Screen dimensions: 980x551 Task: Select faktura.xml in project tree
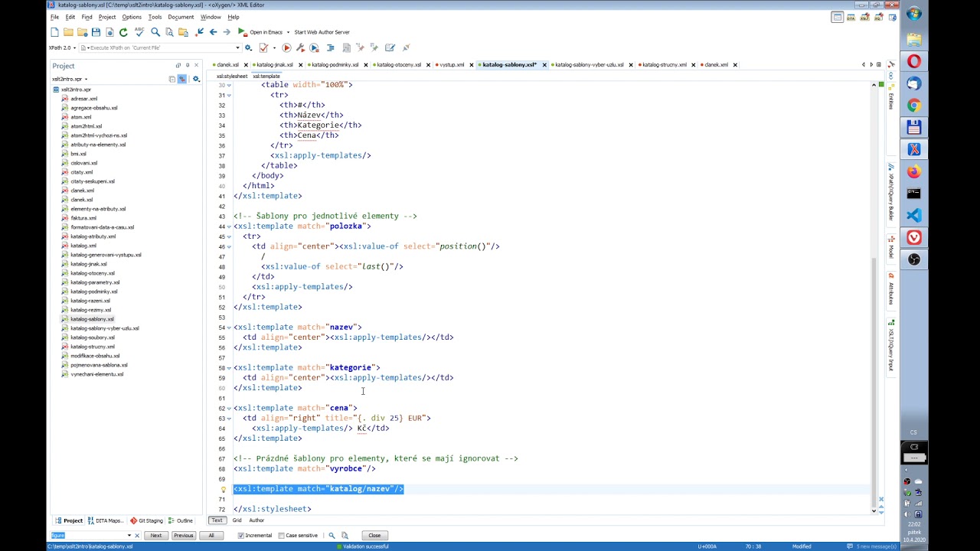click(83, 218)
